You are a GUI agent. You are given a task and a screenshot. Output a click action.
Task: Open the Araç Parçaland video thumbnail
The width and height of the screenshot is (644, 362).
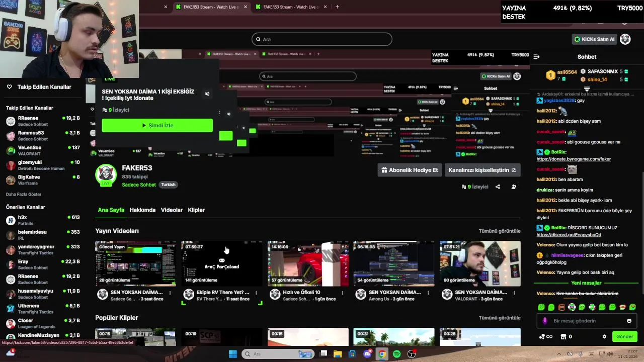click(x=221, y=263)
